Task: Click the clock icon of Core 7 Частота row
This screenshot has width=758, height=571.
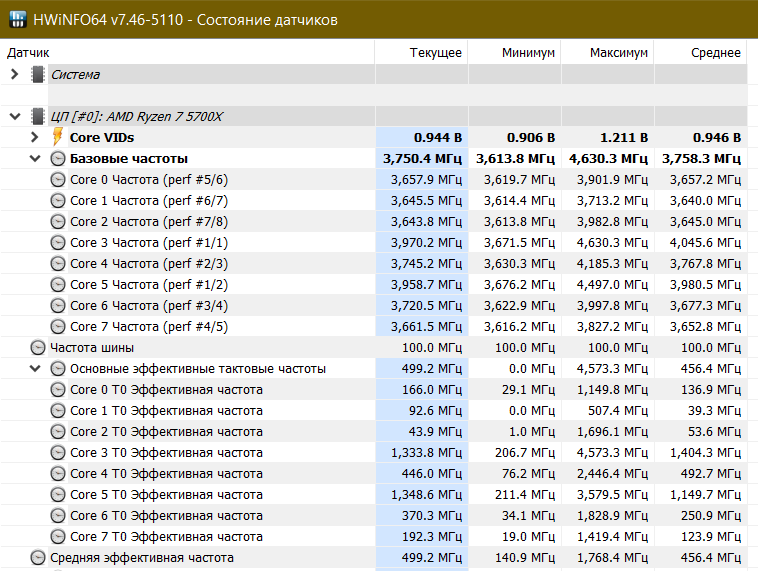Action: coord(58,327)
